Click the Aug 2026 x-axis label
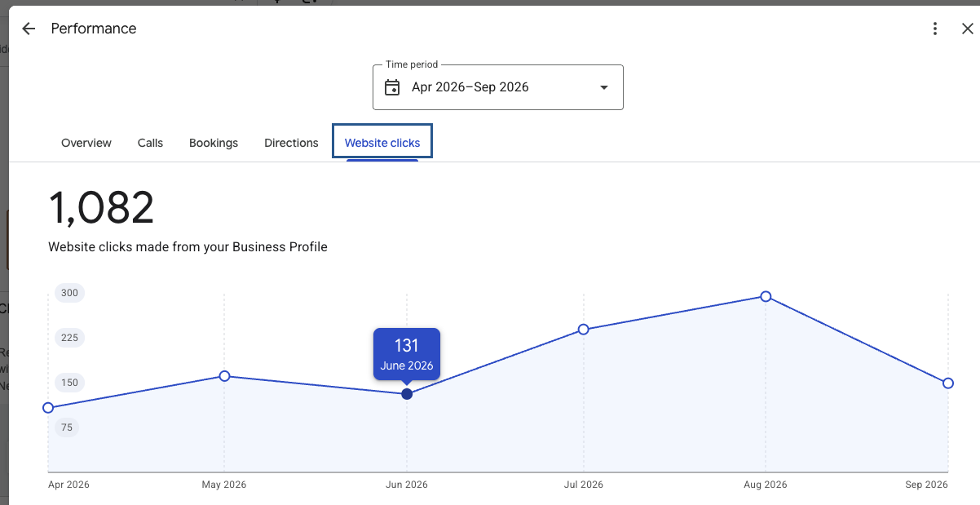This screenshot has width=980, height=505. [766, 485]
